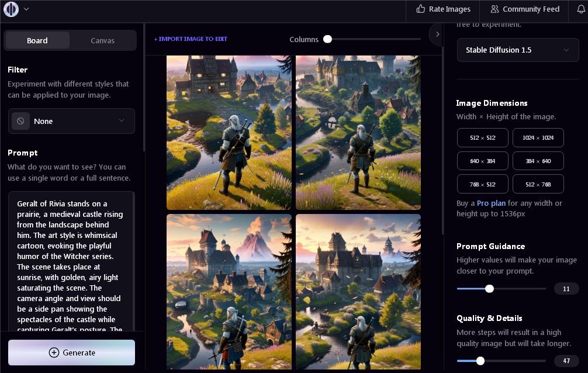Click the Community Feed people icon
588x373 pixels.
pos(494,9)
